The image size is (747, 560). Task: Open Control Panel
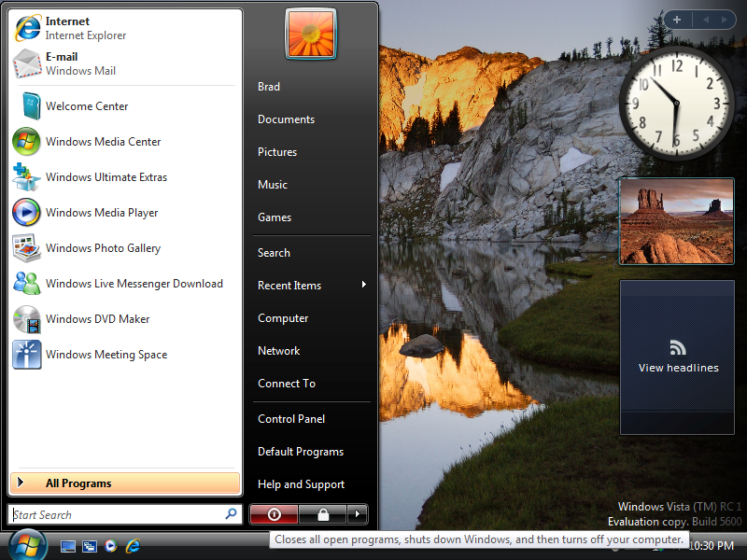tap(291, 419)
